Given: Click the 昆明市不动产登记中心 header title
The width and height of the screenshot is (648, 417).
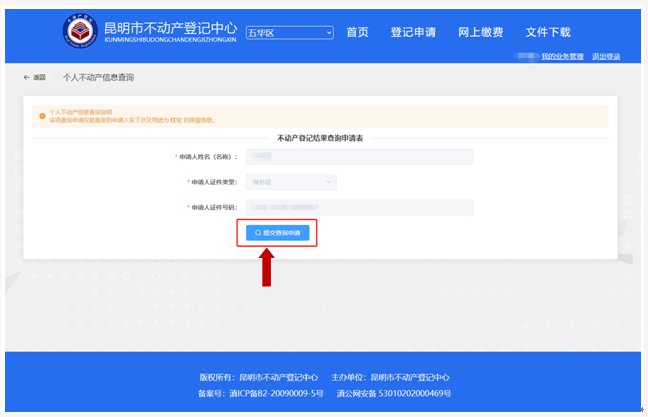Looking at the screenshot, I should [170, 28].
